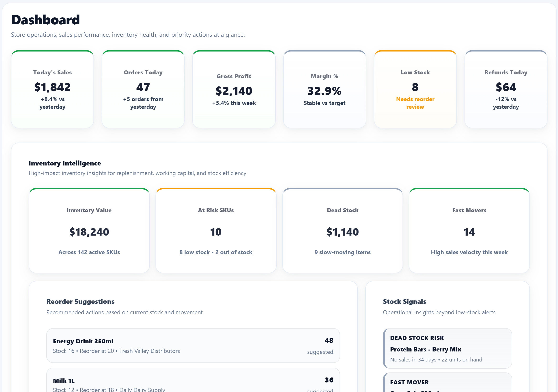This screenshot has width=558, height=392.
Task: Open the Margin % performance card
Action: click(325, 89)
